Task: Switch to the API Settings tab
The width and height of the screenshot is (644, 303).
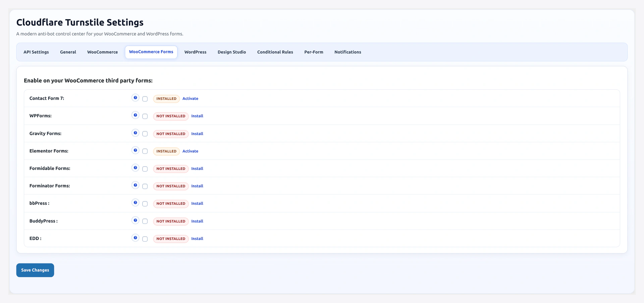Action: 36,52
